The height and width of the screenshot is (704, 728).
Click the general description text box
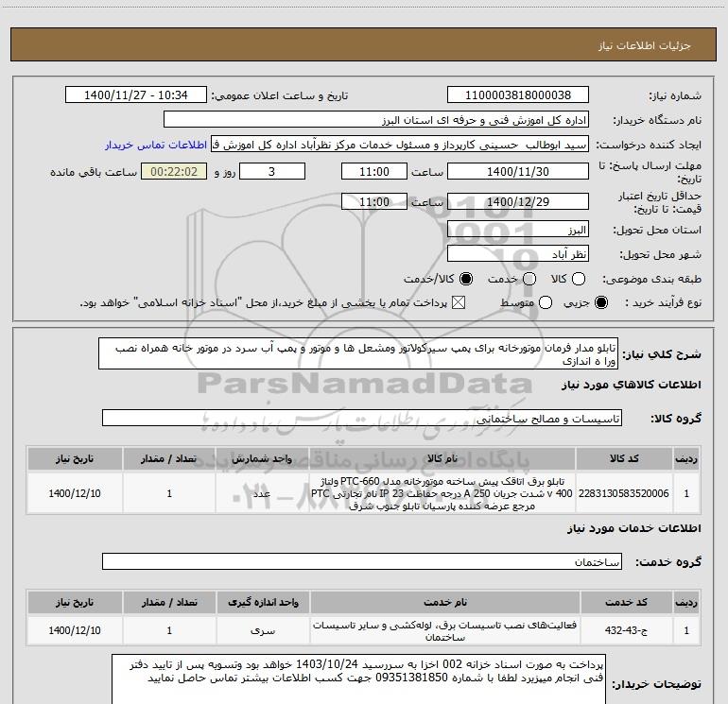click(x=358, y=353)
